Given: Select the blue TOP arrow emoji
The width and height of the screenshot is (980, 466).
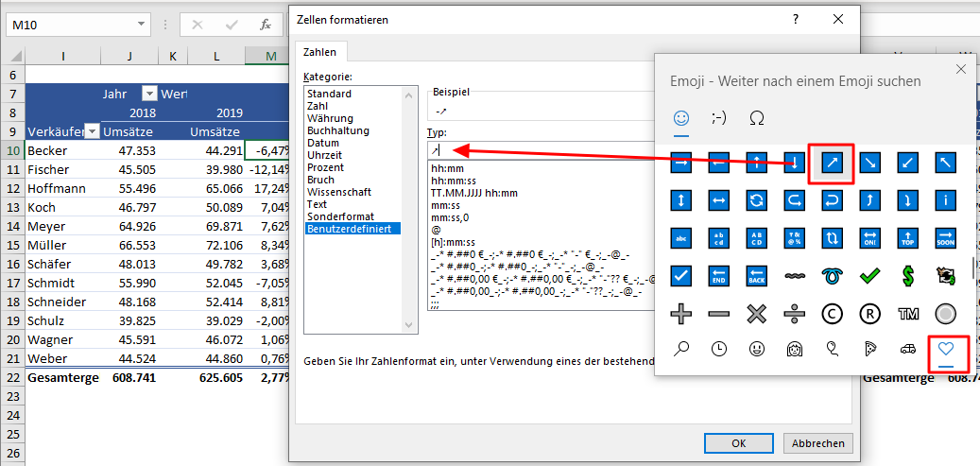Looking at the screenshot, I should point(907,237).
